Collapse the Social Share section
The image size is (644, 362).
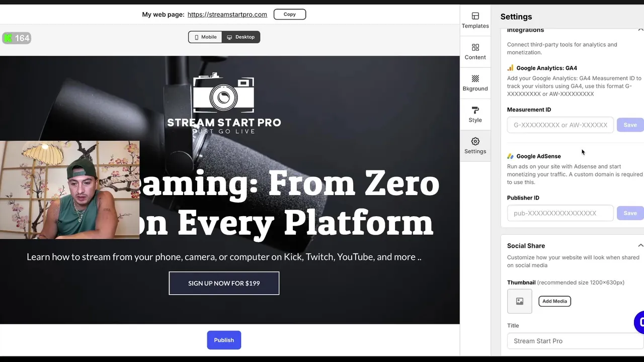[640, 246]
